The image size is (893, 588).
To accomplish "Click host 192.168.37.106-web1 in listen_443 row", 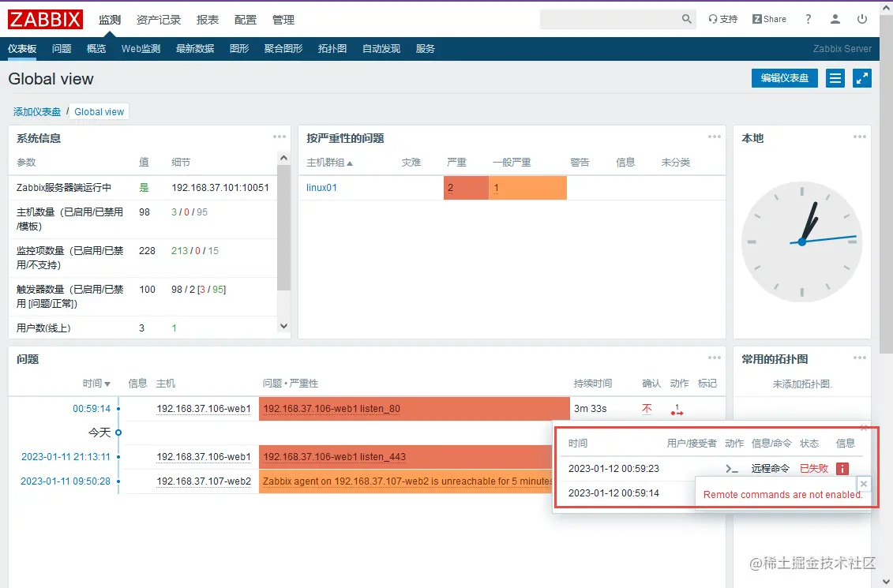I will tap(204, 456).
